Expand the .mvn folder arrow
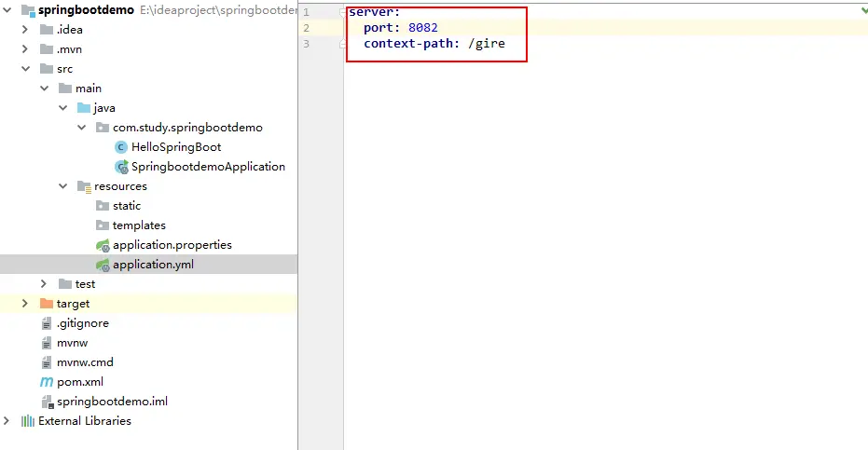 pos(25,49)
